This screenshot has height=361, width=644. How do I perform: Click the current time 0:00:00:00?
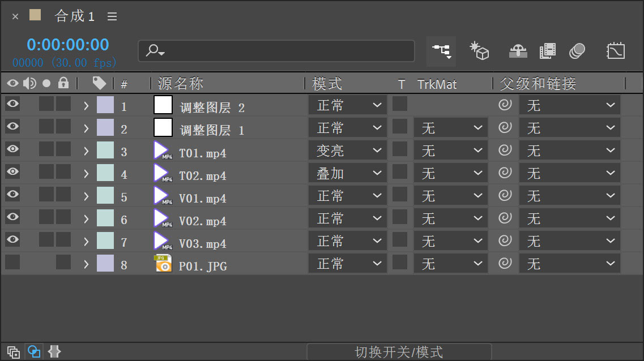pyautogui.click(x=68, y=44)
